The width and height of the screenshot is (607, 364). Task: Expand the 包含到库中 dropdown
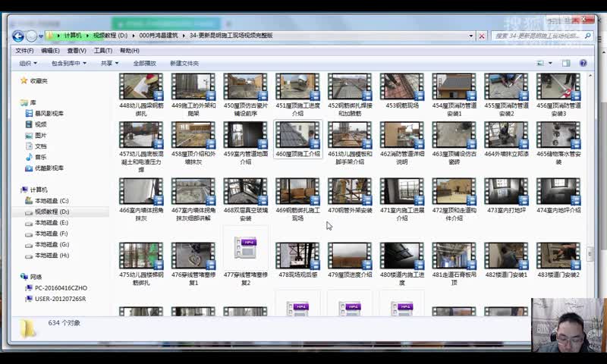[x=69, y=63]
